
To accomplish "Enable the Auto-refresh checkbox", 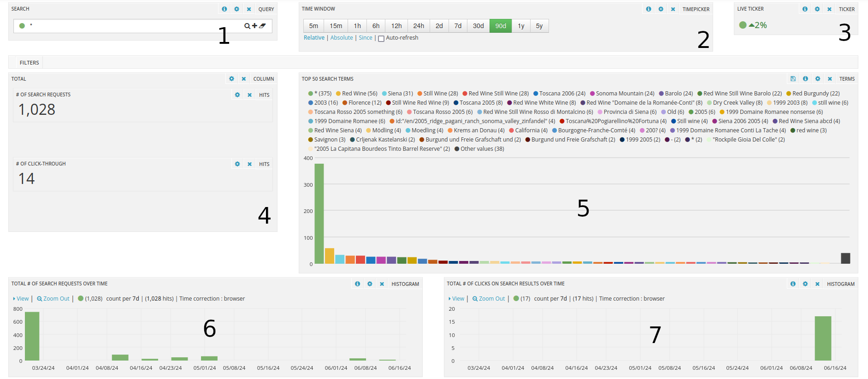I will pos(381,39).
